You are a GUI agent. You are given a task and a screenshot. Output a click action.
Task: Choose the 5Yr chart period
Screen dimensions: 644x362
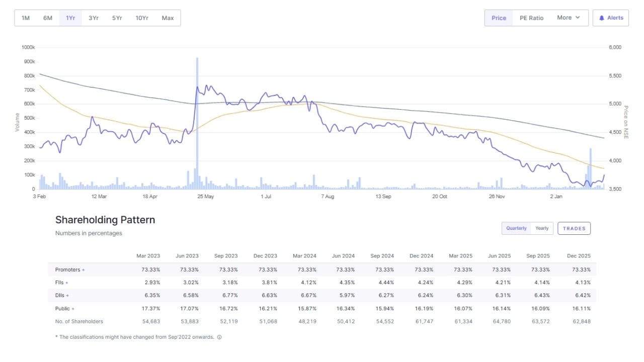click(x=117, y=18)
